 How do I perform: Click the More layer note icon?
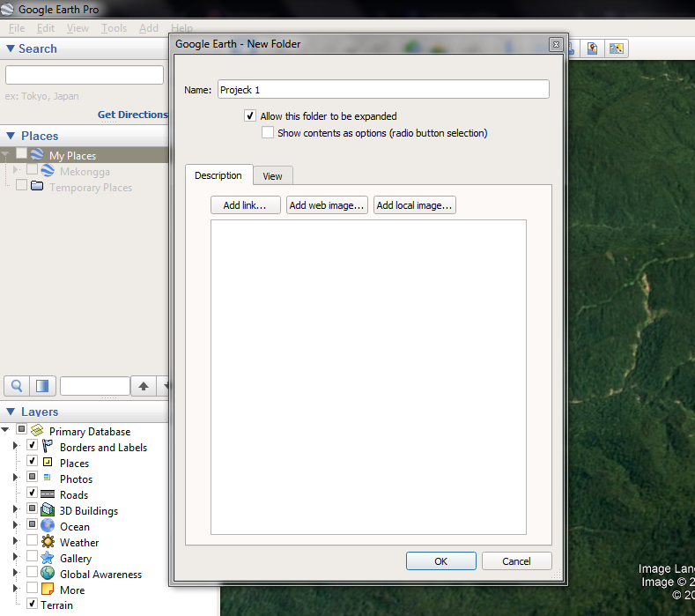(48, 589)
